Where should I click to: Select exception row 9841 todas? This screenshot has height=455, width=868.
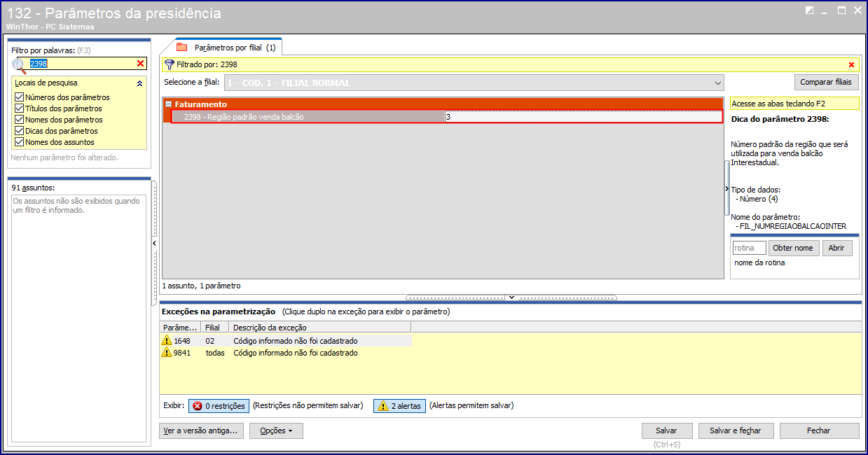coord(285,353)
